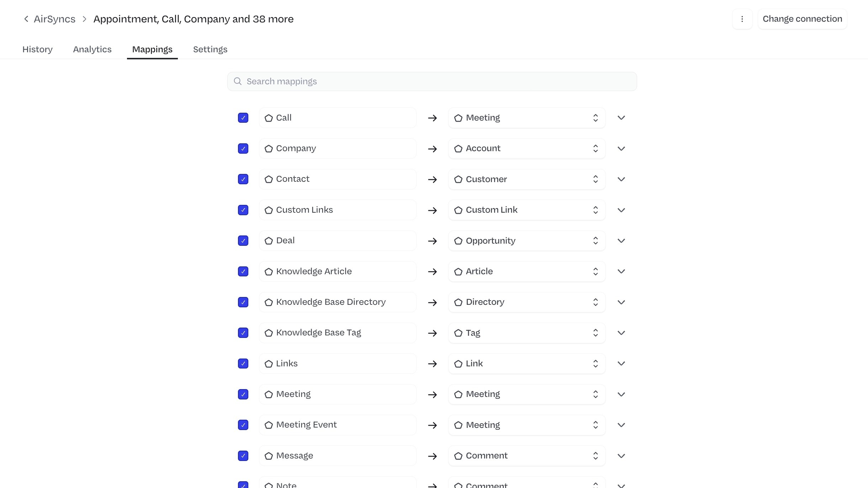The height and width of the screenshot is (488, 868).
Task: Uncheck the Call mapping checkbox
Action: click(x=243, y=118)
